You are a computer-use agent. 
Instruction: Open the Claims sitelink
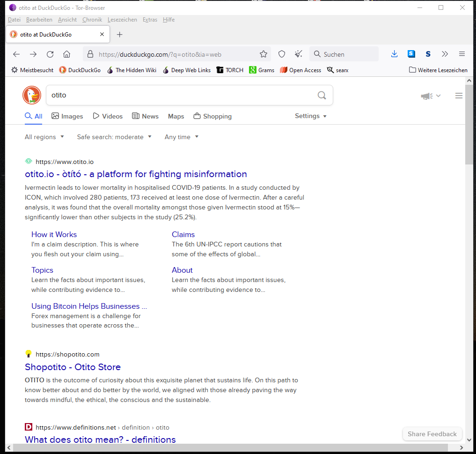(183, 235)
